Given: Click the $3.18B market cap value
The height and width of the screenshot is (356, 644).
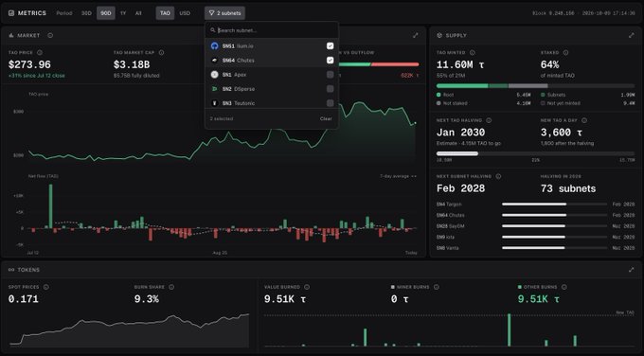Looking at the screenshot, I should click(x=132, y=65).
